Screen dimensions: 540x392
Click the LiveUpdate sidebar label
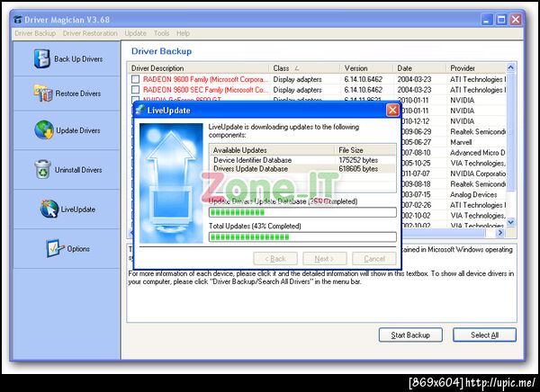point(78,209)
